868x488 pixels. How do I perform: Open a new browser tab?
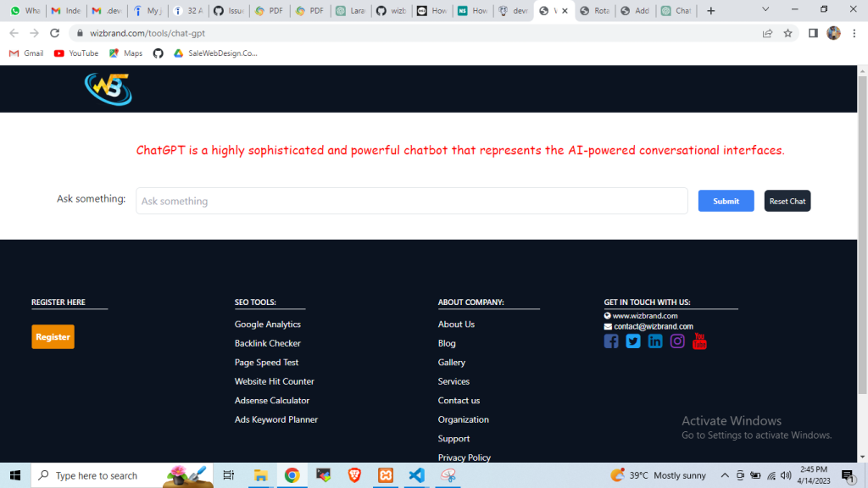coord(710,11)
